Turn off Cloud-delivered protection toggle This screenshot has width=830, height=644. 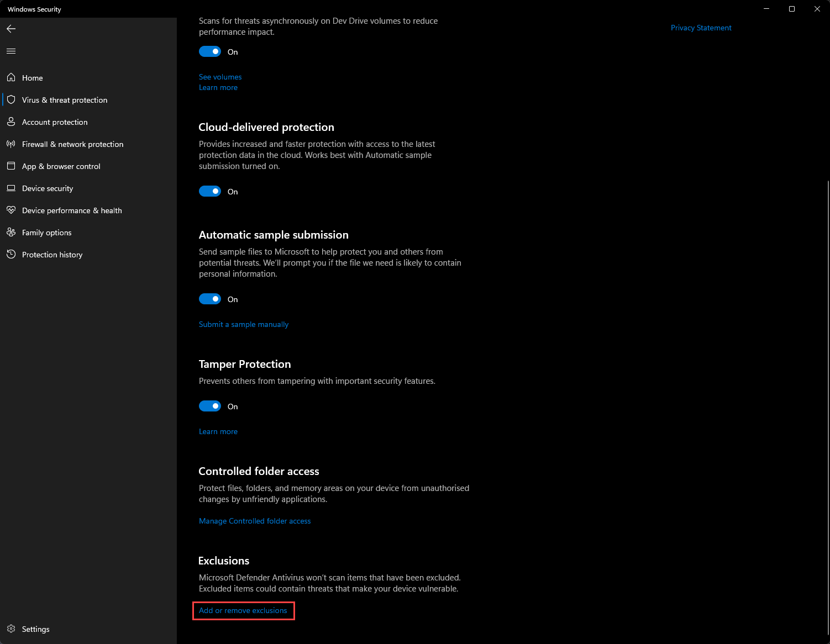(x=210, y=191)
